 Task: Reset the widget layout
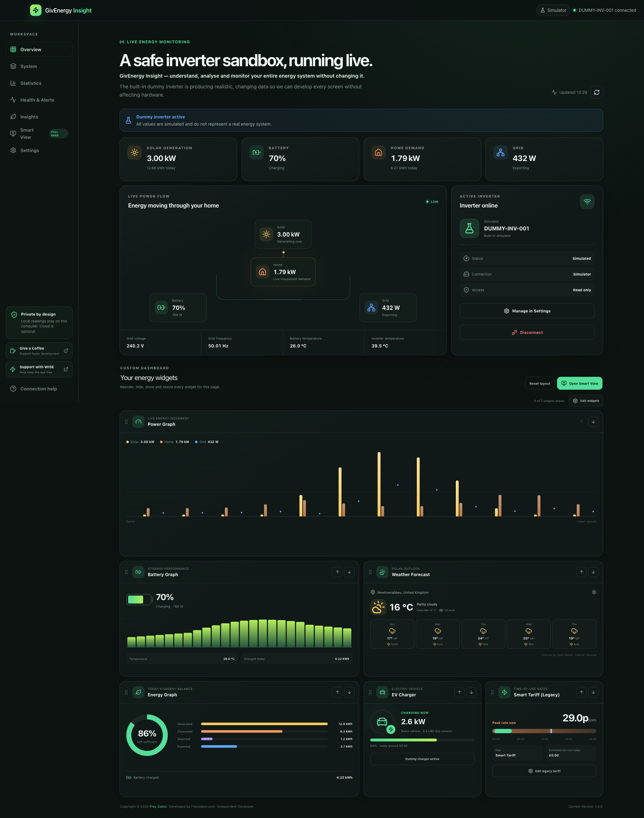pos(540,383)
